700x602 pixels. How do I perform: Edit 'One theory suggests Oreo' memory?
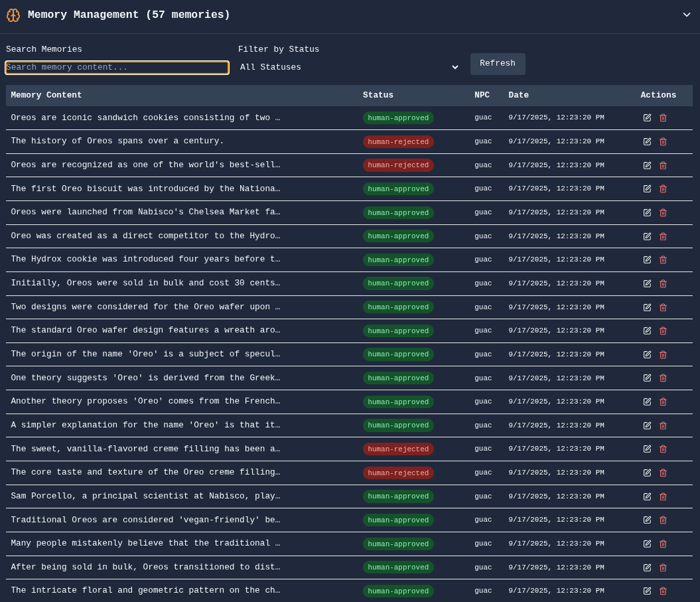(x=648, y=378)
